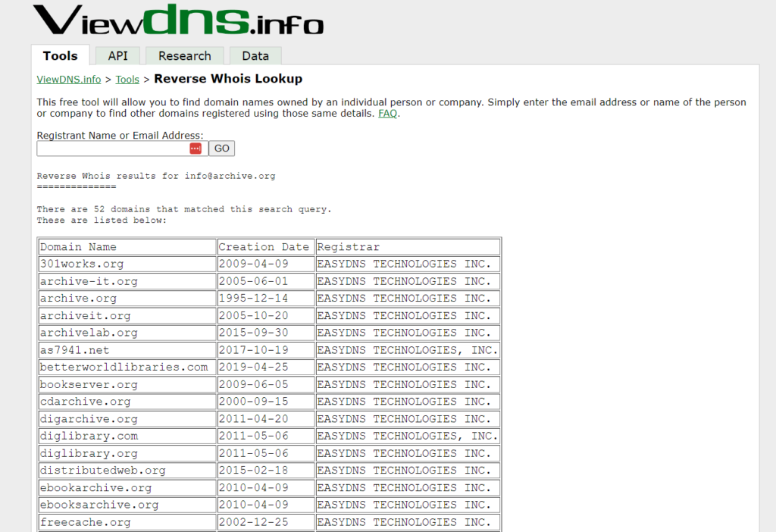Select the bookserver.org domain cell

click(x=127, y=384)
